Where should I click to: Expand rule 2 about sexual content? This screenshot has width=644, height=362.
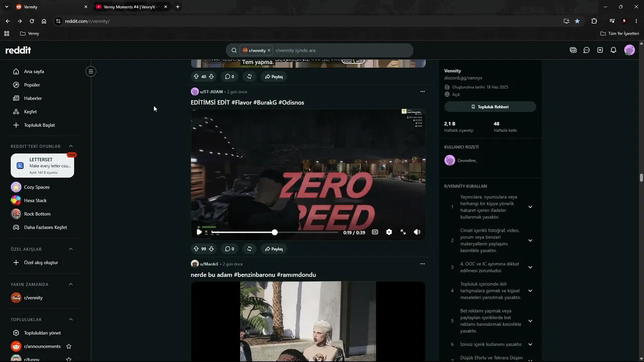[530, 240]
